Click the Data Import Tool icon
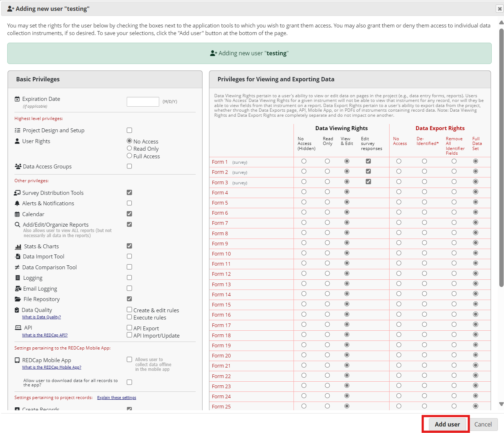Screen dimensions: 504x433 pyautogui.click(x=18, y=256)
